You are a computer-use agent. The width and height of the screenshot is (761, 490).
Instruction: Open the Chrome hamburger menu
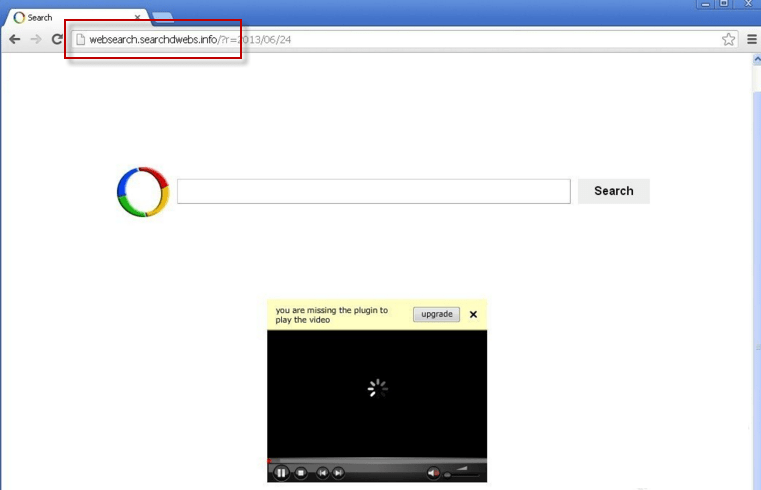pos(751,39)
